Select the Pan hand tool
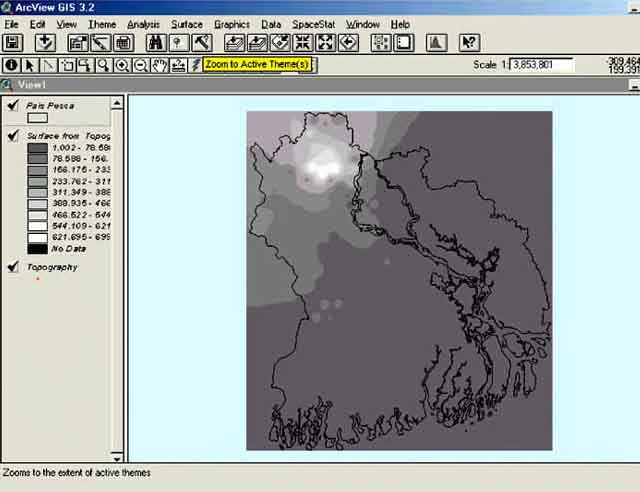The image size is (640, 492). click(x=160, y=66)
